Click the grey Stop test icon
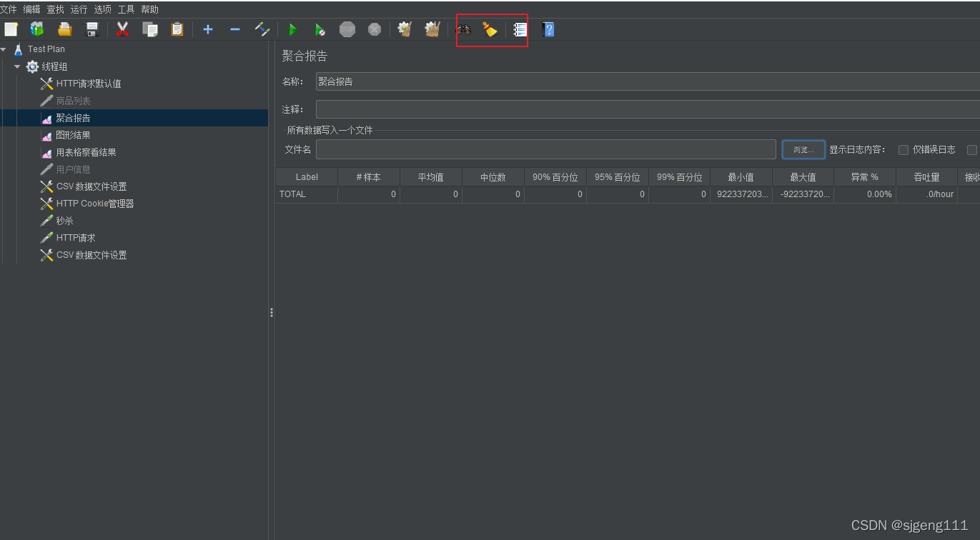This screenshot has height=540, width=980. tap(347, 29)
